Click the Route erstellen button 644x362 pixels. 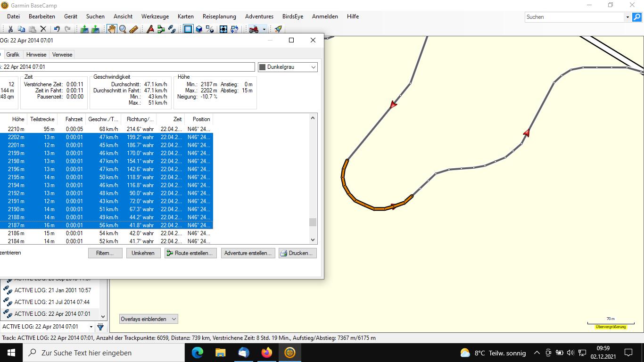[190, 253]
